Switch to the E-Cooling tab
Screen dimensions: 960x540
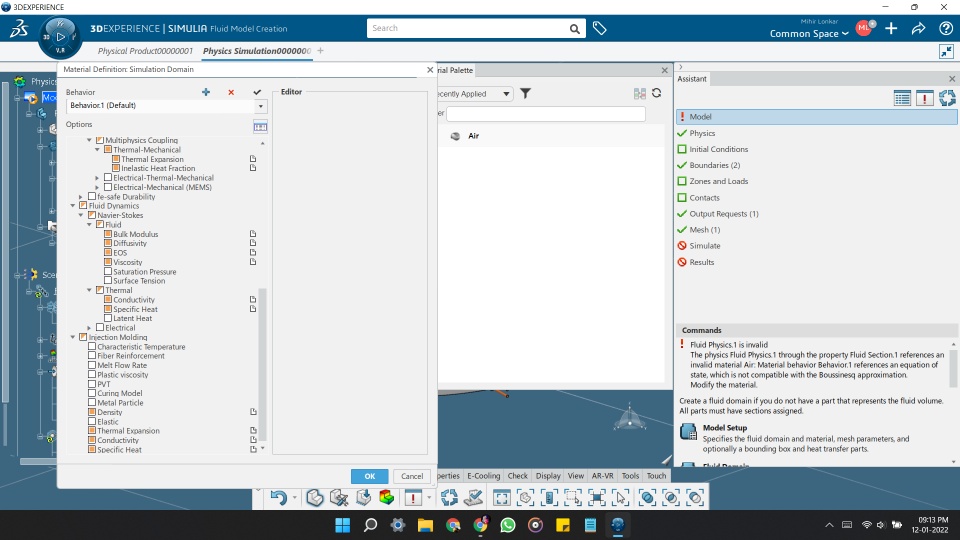point(484,476)
